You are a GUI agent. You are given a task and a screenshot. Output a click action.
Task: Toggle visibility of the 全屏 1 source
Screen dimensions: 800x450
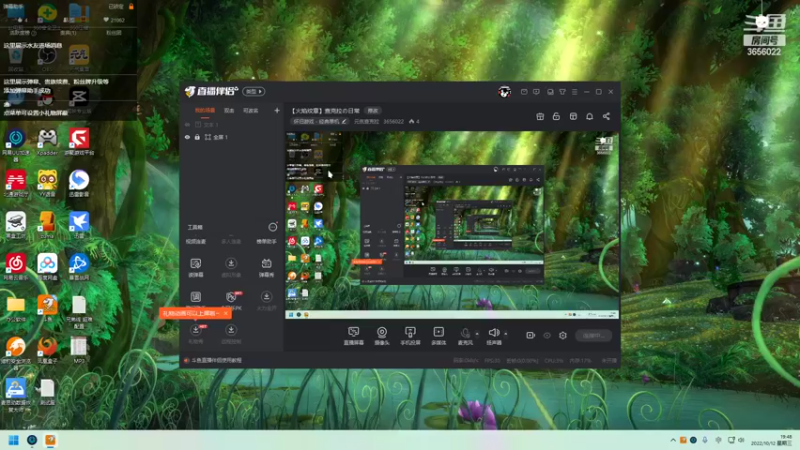(187, 137)
